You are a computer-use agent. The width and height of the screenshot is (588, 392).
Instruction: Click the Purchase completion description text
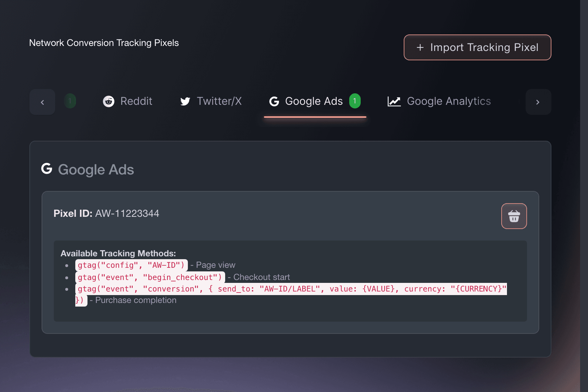[136, 300]
